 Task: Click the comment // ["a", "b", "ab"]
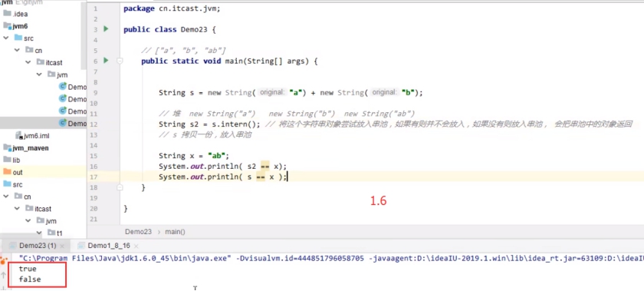(x=183, y=50)
